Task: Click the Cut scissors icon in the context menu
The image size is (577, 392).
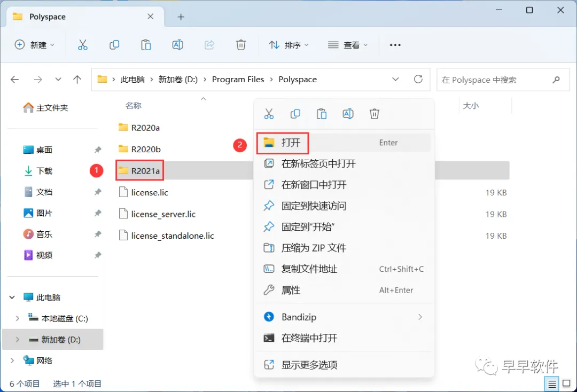Action: coord(269,114)
